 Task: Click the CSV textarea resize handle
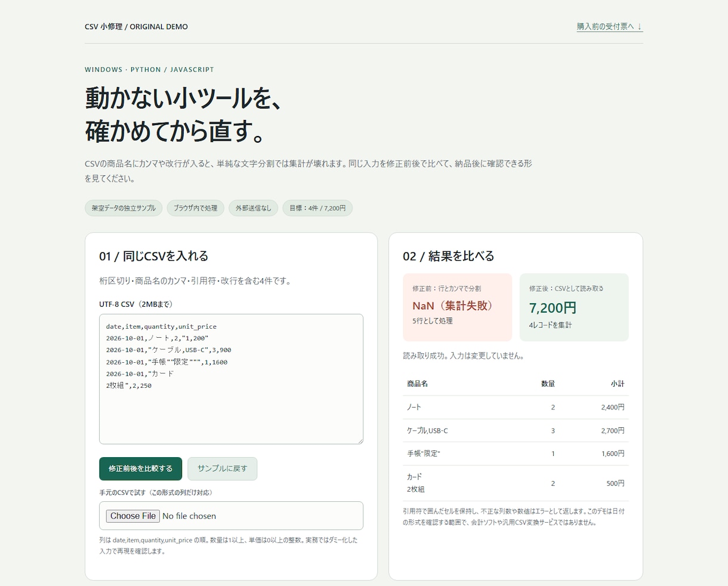pos(359,440)
